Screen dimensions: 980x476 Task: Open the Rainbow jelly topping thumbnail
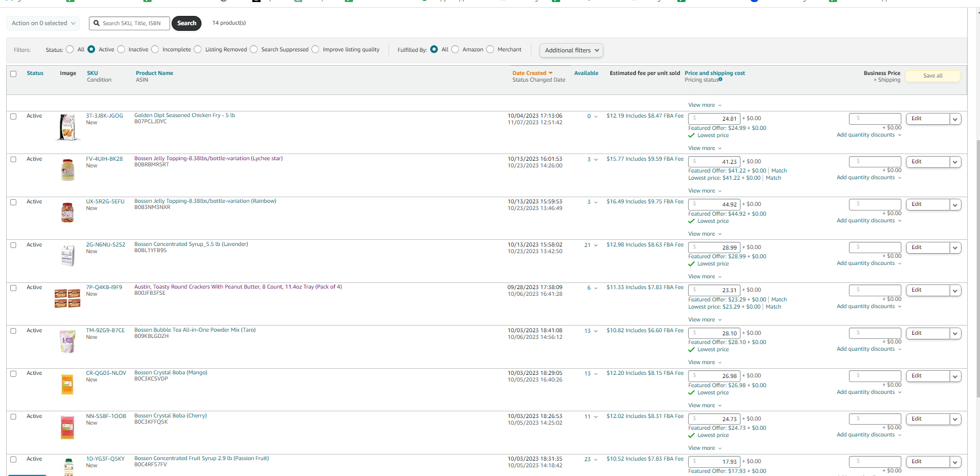67,213
